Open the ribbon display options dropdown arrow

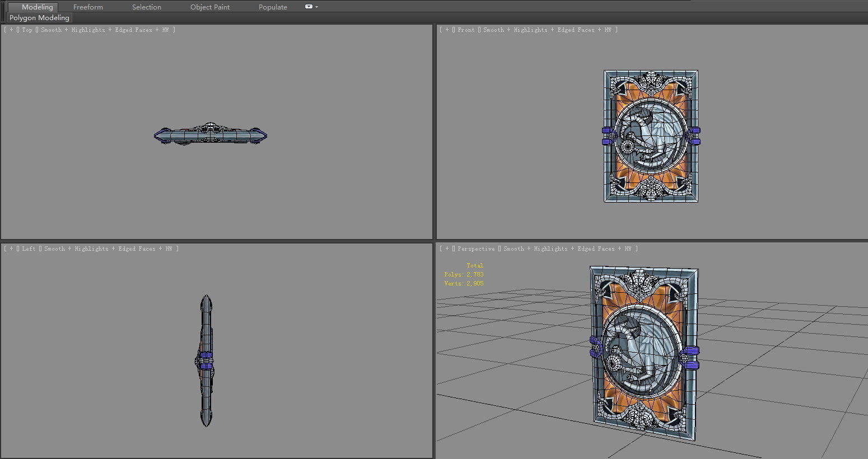[317, 7]
